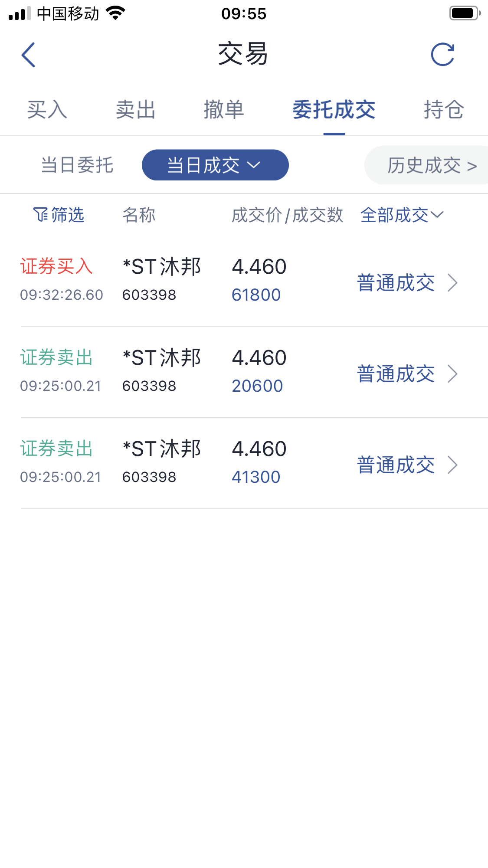The image size is (488, 868).
Task: Switch to the 持仓 tab
Action: point(444,109)
